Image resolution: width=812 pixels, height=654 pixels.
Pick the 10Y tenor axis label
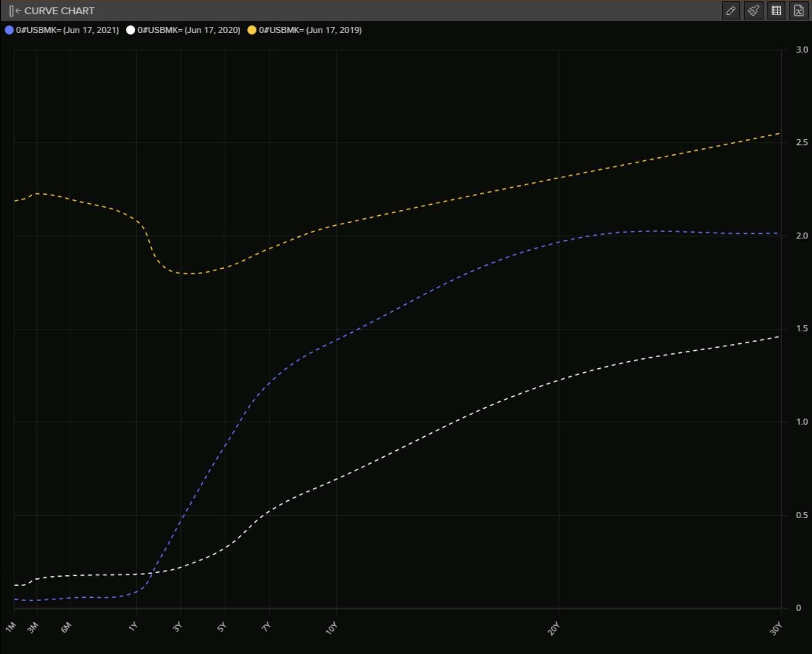(x=331, y=628)
